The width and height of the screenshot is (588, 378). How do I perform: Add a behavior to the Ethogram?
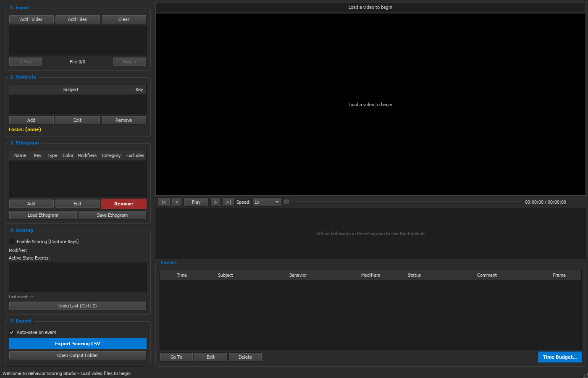click(x=31, y=204)
